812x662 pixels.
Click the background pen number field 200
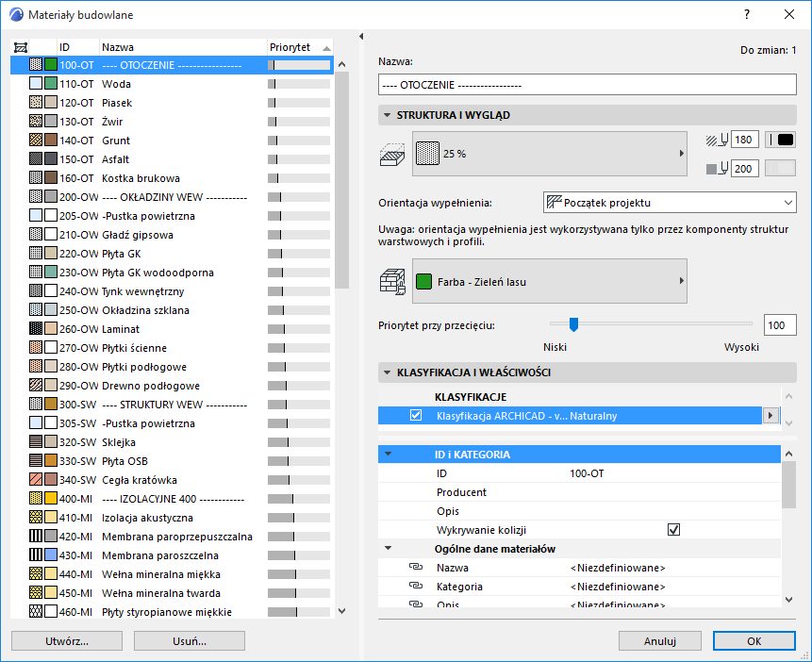point(745,169)
